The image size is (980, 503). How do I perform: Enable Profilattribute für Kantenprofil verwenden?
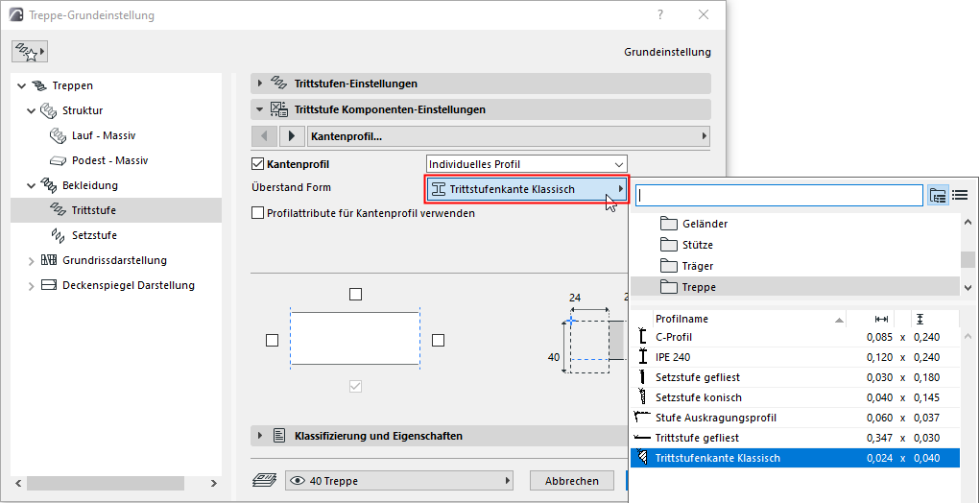point(257,213)
